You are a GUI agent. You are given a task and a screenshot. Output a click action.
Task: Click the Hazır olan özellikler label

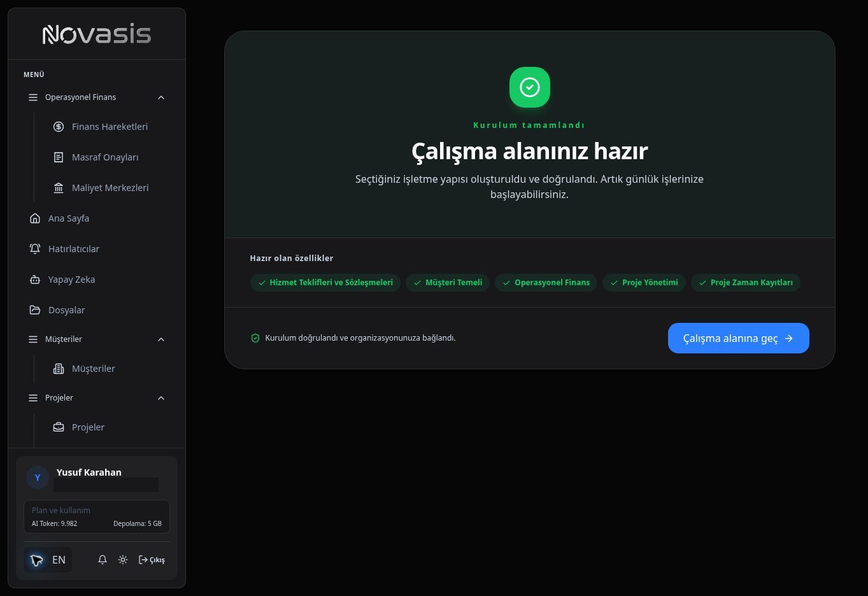[292, 259]
